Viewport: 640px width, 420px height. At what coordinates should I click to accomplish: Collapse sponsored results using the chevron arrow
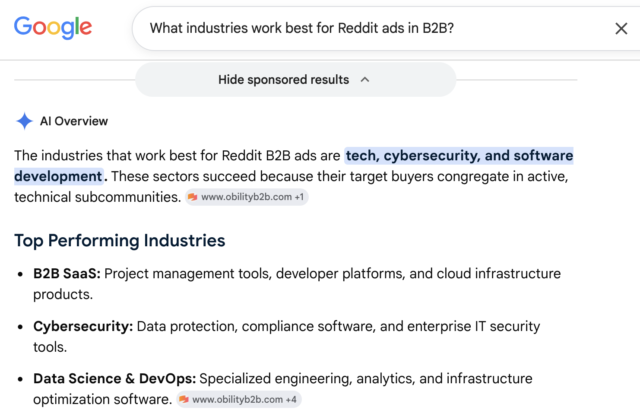click(x=365, y=80)
